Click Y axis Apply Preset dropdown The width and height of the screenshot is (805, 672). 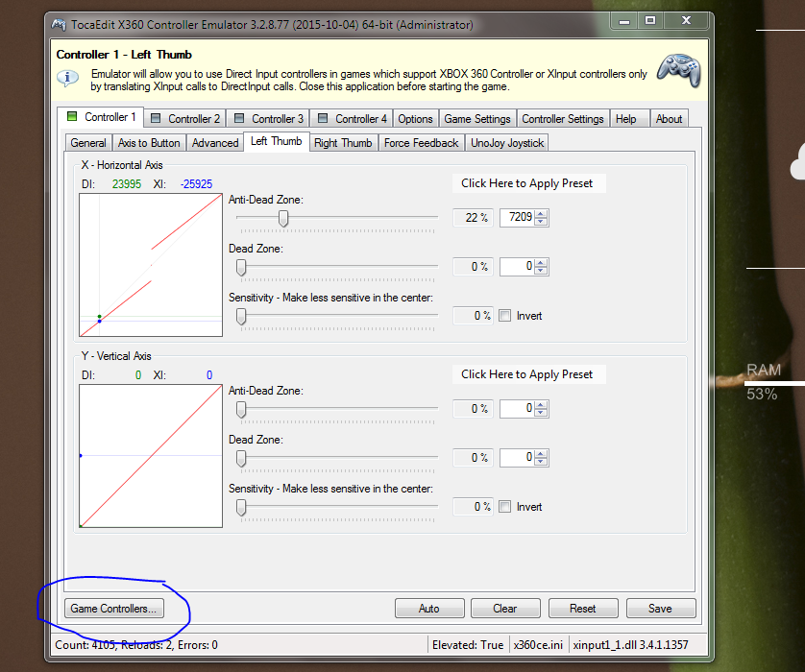[x=528, y=374]
